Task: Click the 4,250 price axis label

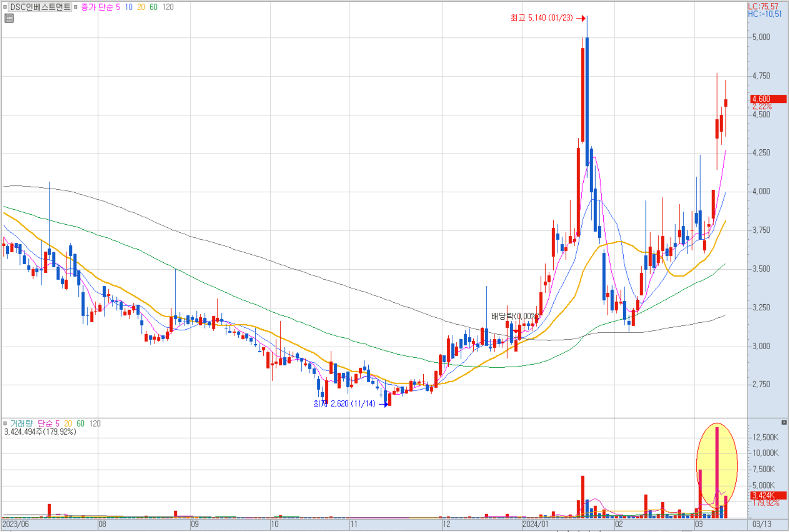Action: tap(761, 153)
